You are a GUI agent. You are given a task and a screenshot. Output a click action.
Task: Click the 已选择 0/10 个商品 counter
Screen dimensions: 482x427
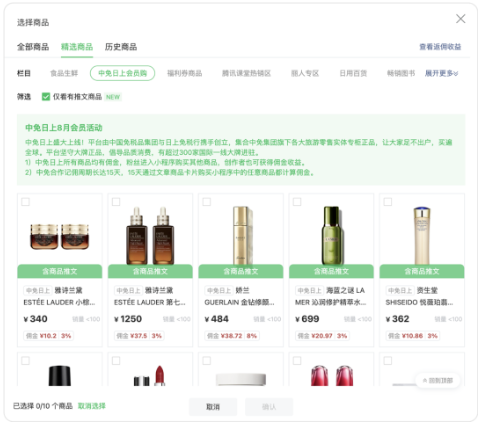pos(43,406)
